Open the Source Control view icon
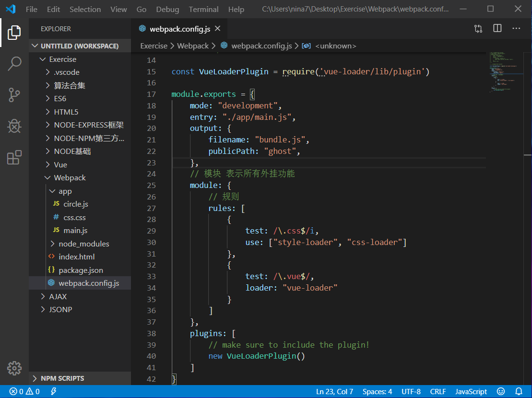This screenshot has width=532, height=398. tap(14, 95)
